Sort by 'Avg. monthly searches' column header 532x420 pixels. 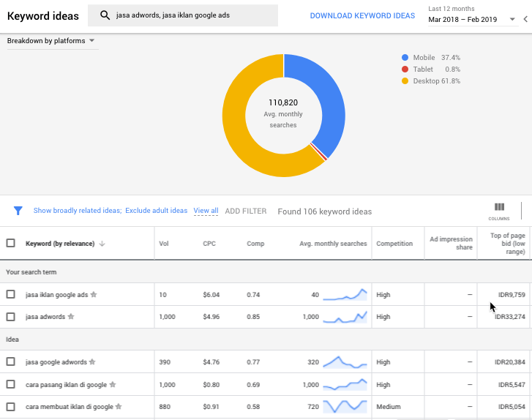(x=333, y=244)
